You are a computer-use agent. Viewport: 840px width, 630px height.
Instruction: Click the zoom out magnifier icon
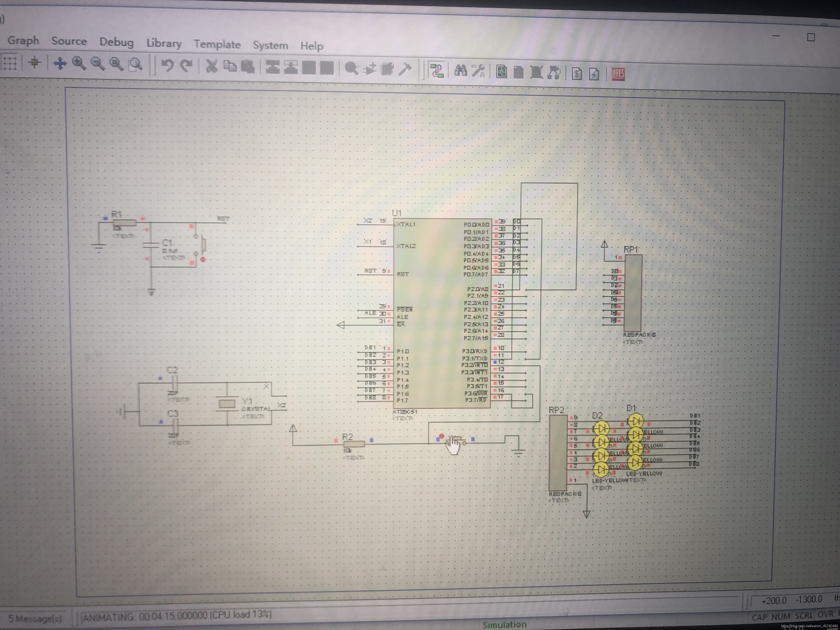coord(97,64)
